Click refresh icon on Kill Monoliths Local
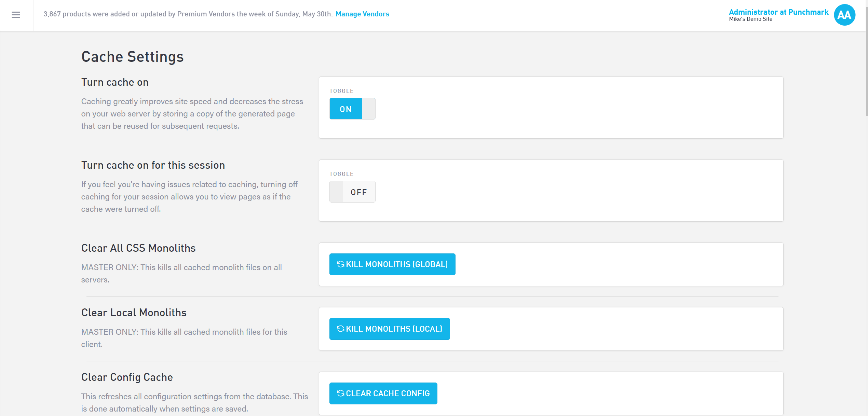Screen dimensions: 868x416 tap(340, 329)
